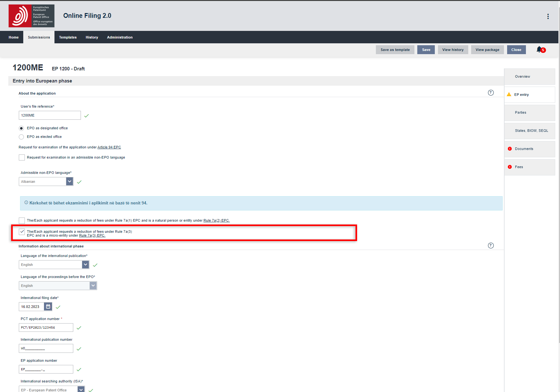Open the calendar picker for filing date
Screen dimensions: 560x392
click(x=48, y=307)
